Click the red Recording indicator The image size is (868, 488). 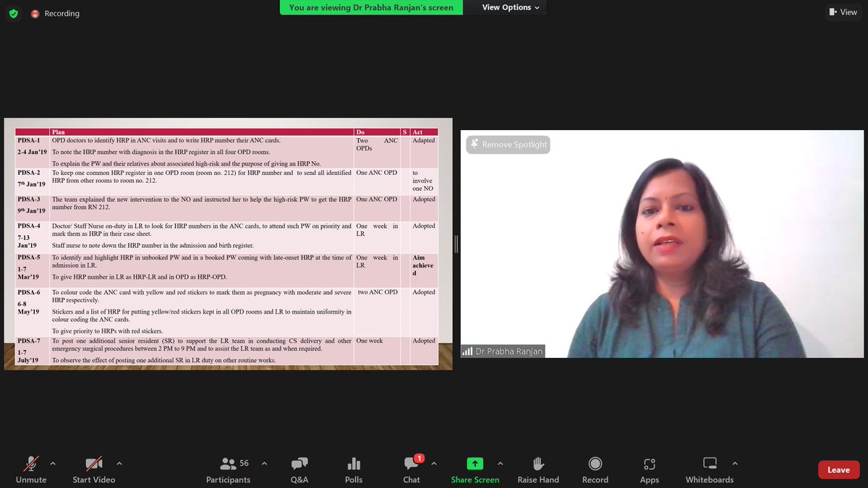[x=55, y=13]
